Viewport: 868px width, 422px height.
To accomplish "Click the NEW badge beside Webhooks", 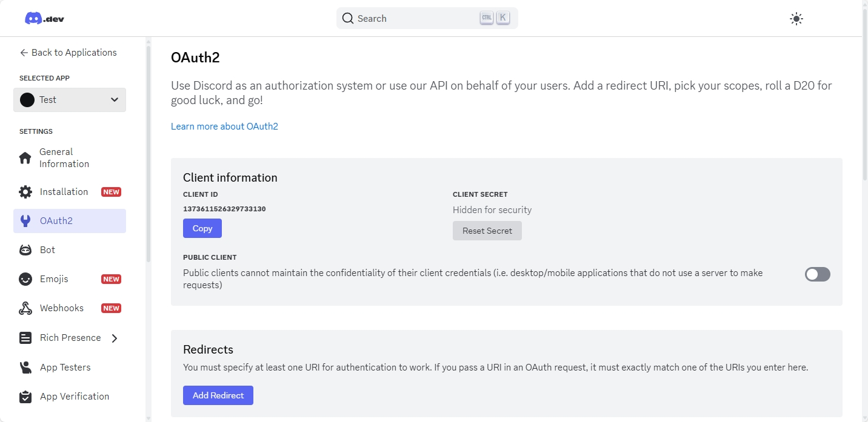I will (x=111, y=308).
